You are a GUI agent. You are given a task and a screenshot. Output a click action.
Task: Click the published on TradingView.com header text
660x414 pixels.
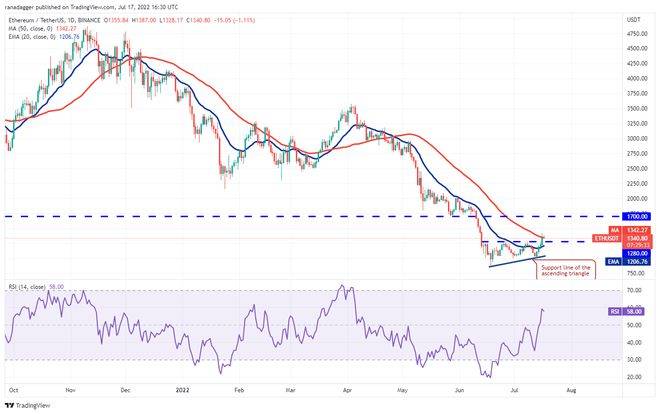[90, 6]
